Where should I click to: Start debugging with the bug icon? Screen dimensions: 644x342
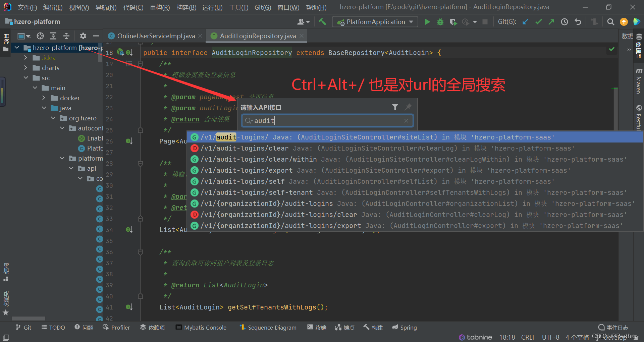[440, 22]
